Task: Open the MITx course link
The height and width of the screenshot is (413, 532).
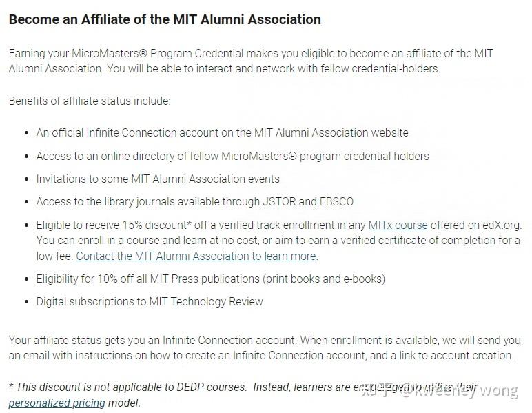Action: click(398, 225)
